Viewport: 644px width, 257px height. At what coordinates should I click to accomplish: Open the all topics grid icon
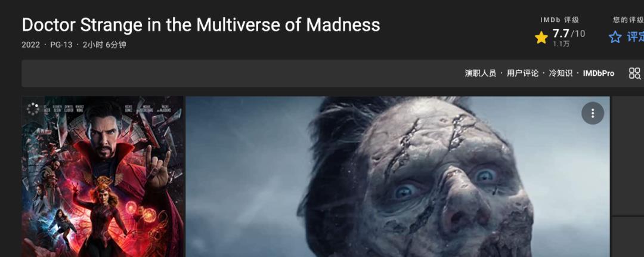click(x=634, y=73)
